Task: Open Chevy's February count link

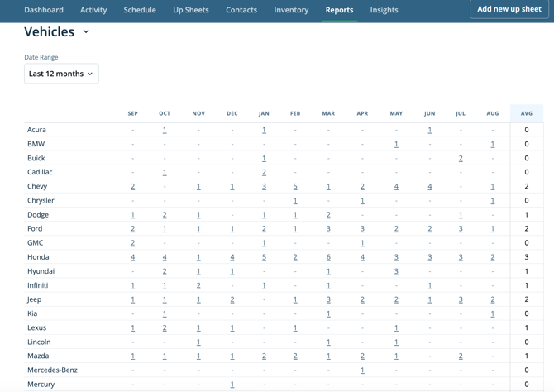Action: point(295,187)
